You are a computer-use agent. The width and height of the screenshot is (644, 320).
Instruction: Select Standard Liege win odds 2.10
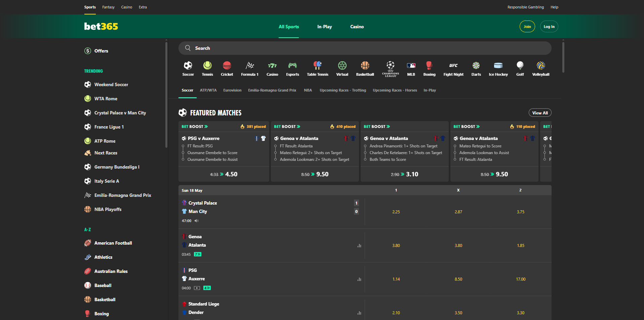click(396, 313)
